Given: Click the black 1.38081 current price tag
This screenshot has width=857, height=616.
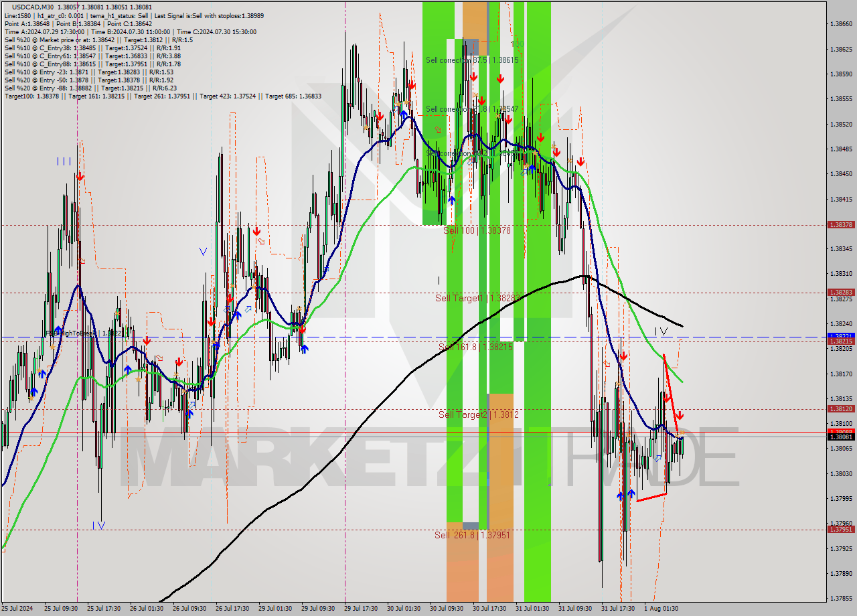Looking at the screenshot, I should click(841, 437).
